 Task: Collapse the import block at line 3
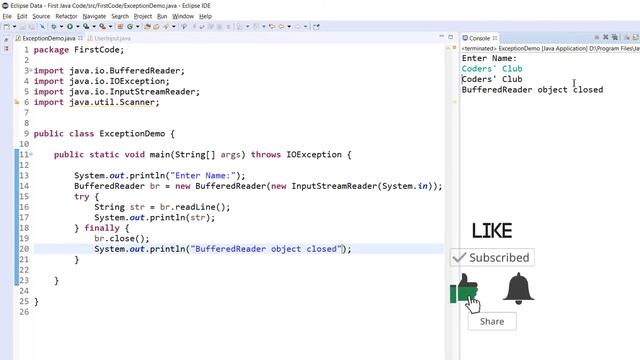tap(31, 70)
